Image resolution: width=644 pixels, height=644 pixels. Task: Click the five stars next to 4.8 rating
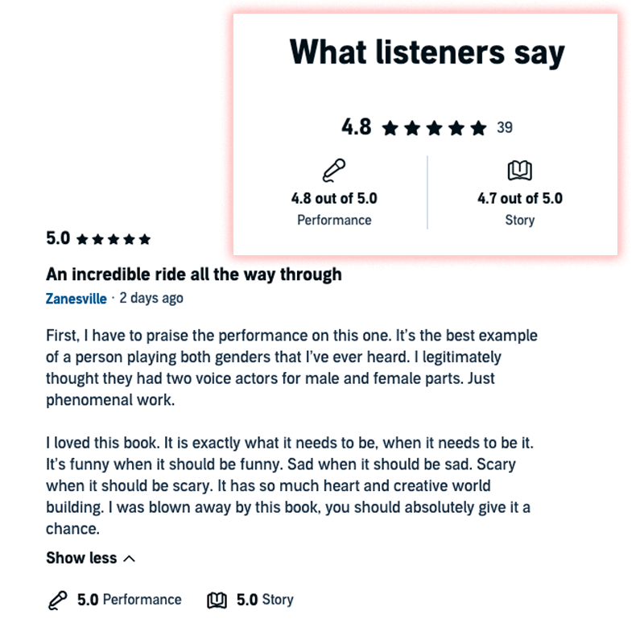tap(435, 128)
